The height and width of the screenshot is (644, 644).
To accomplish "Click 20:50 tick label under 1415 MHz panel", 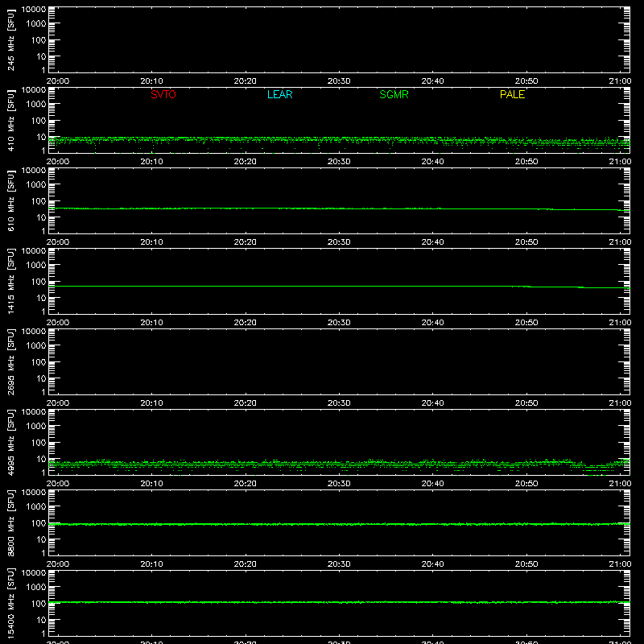I will pos(526,323).
